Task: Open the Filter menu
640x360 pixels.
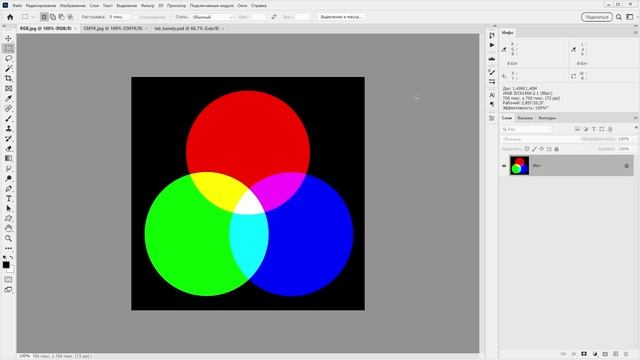Action: click(x=147, y=6)
